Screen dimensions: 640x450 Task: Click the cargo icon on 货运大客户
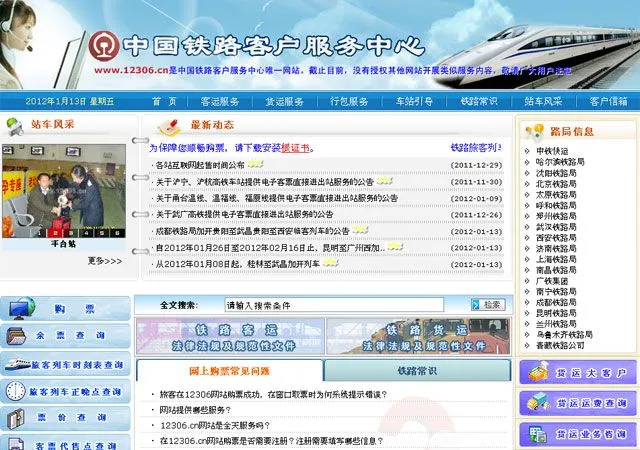click(538, 372)
